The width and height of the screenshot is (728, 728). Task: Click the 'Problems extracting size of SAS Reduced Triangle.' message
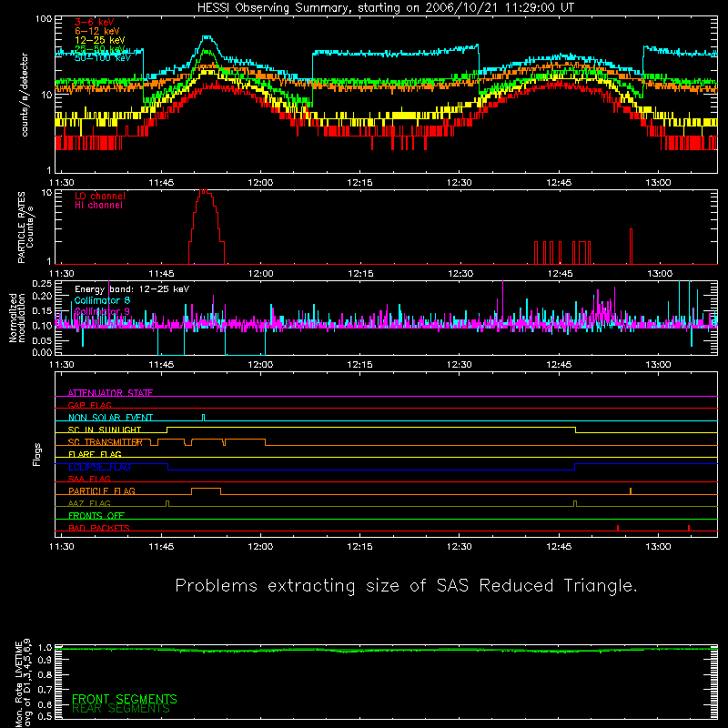pos(406,585)
